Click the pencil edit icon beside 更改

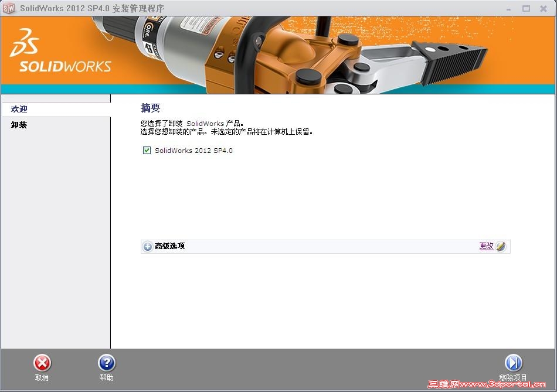[501, 246]
